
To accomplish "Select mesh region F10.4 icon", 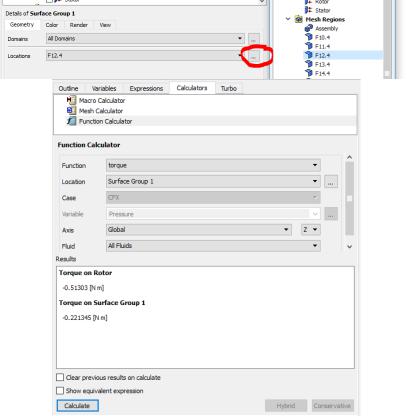I will click(x=309, y=37).
